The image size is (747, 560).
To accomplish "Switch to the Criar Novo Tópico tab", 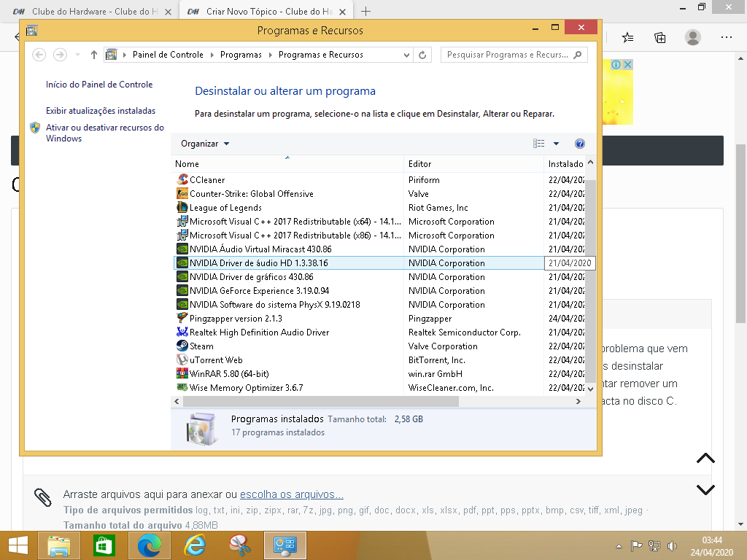I will [266, 12].
